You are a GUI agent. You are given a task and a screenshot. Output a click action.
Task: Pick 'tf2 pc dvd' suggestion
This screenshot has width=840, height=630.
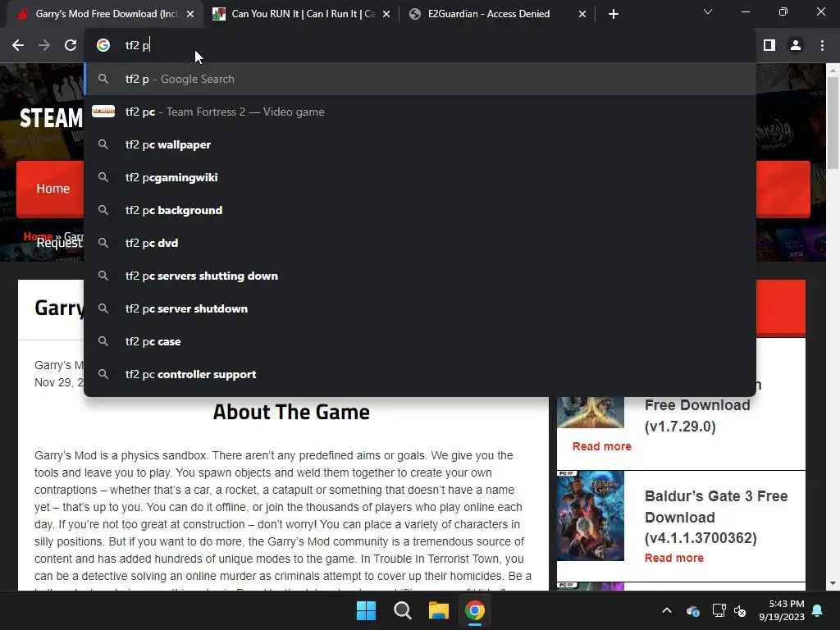(x=420, y=243)
